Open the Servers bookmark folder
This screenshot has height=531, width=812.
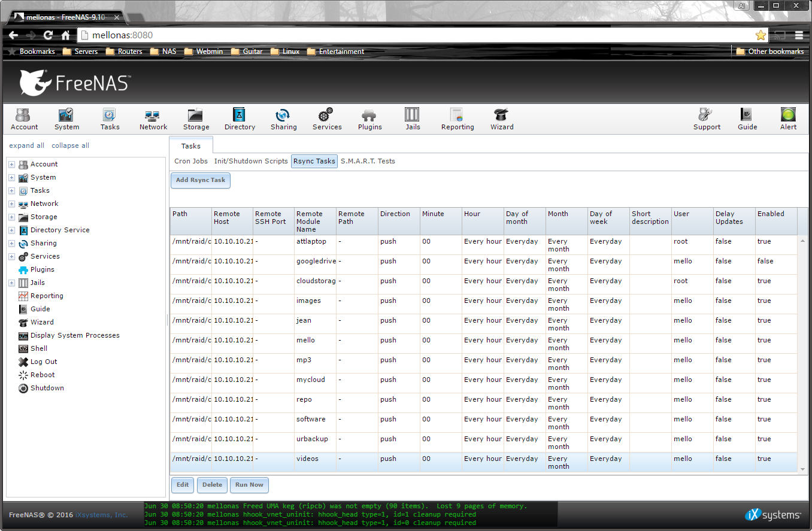click(x=80, y=51)
